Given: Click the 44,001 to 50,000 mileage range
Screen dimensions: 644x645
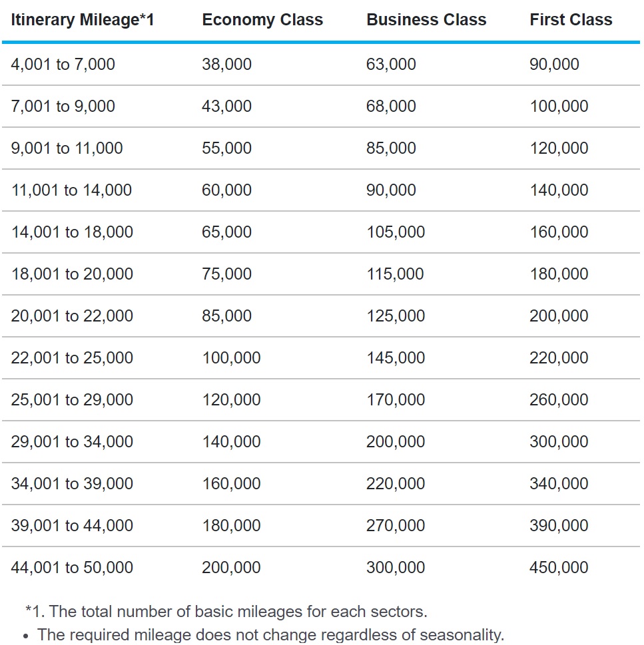Looking at the screenshot, I should (72, 568).
